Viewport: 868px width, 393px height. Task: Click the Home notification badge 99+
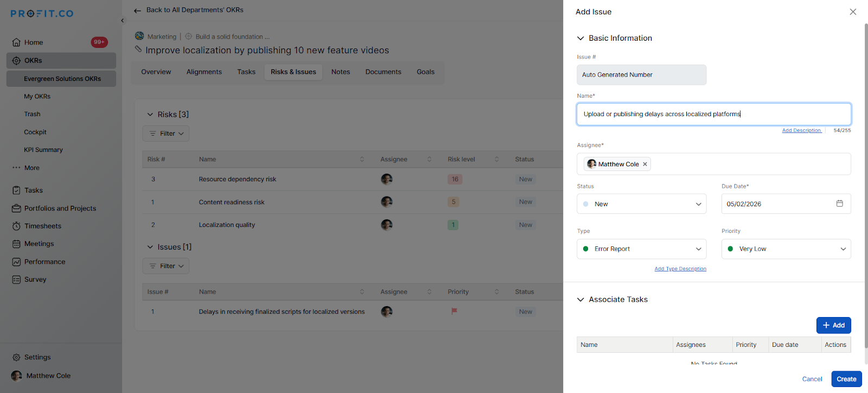[99, 42]
